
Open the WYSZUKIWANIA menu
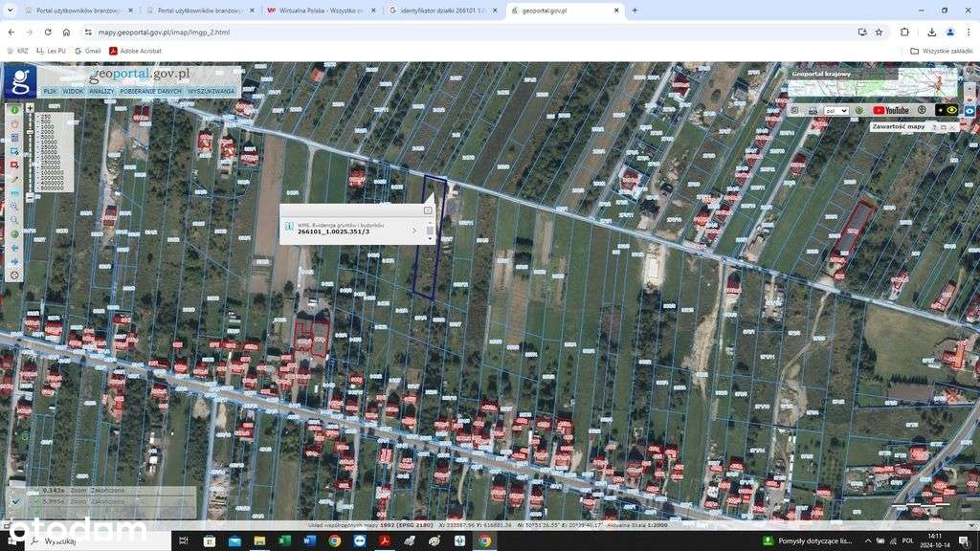tap(212, 91)
